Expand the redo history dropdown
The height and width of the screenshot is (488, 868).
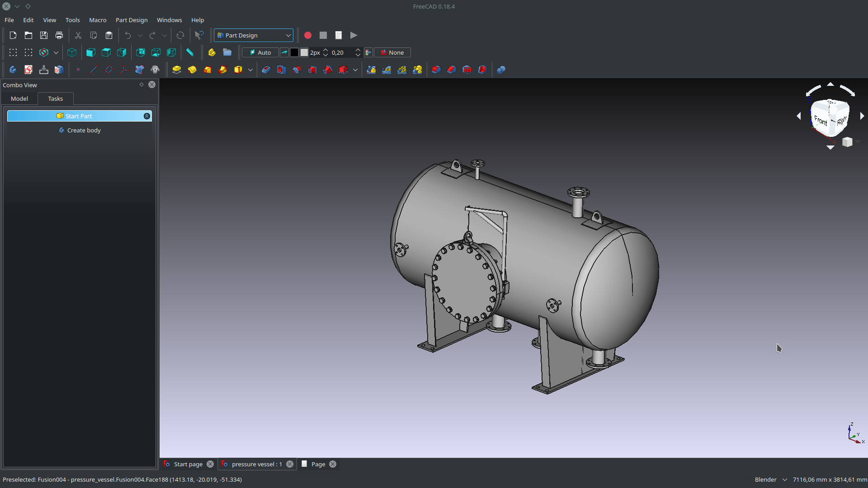coord(165,35)
